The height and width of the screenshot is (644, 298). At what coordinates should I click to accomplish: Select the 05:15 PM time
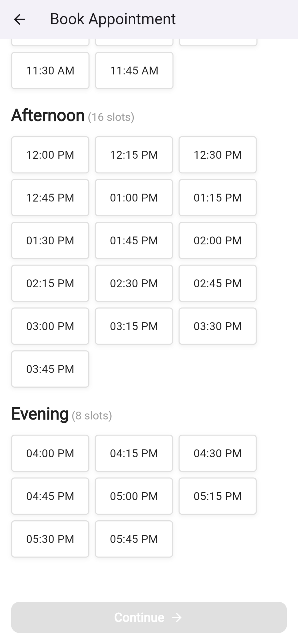218,496
